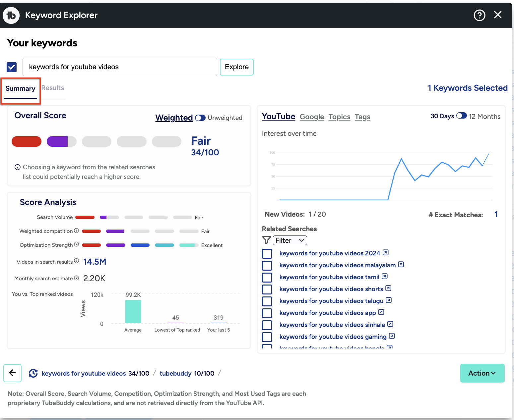The image size is (514, 420).
Task: Open 'keywords for youtube videos tamil' link
Action: click(329, 277)
